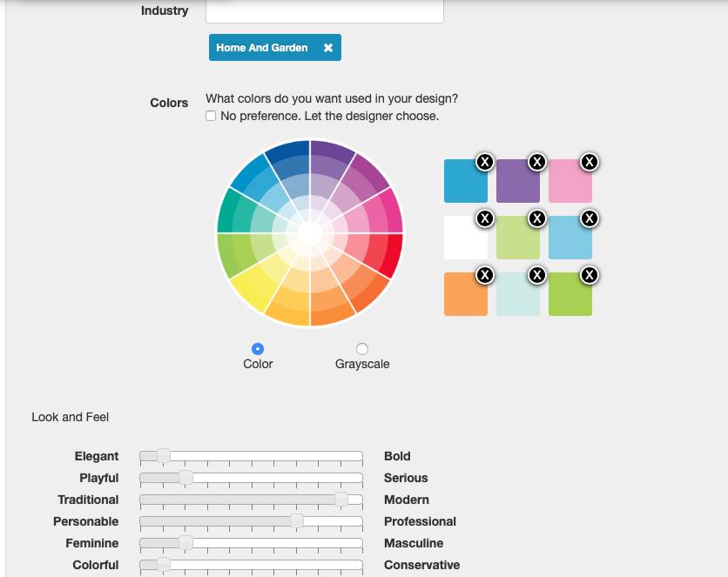Remove the sky blue selected swatch
This screenshot has width=728, height=577.
click(590, 218)
